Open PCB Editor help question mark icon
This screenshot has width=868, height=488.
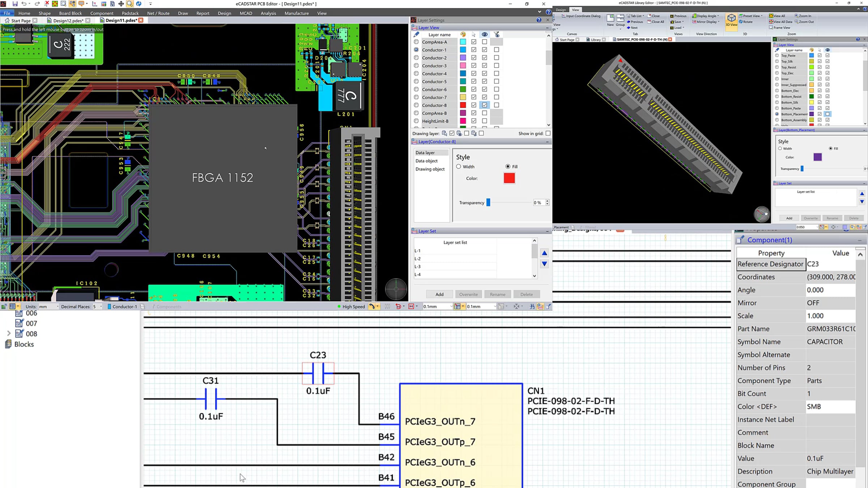(548, 12)
